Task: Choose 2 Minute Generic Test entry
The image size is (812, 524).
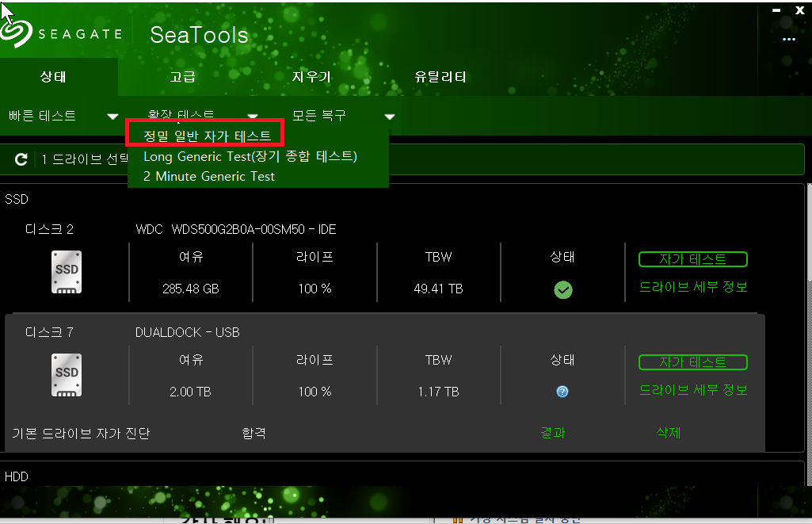Action: (x=208, y=176)
